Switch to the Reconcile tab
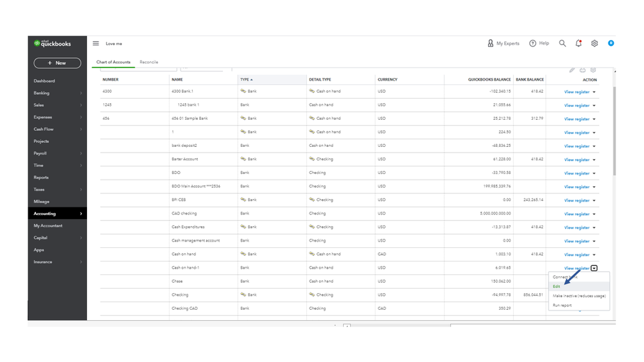The height and width of the screenshot is (362, 644). pos(149,62)
